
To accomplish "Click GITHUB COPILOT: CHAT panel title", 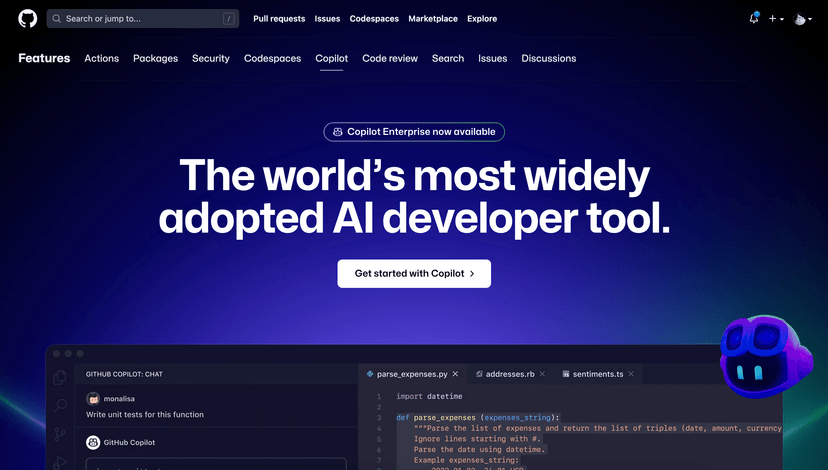I will (x=124, y=374).
